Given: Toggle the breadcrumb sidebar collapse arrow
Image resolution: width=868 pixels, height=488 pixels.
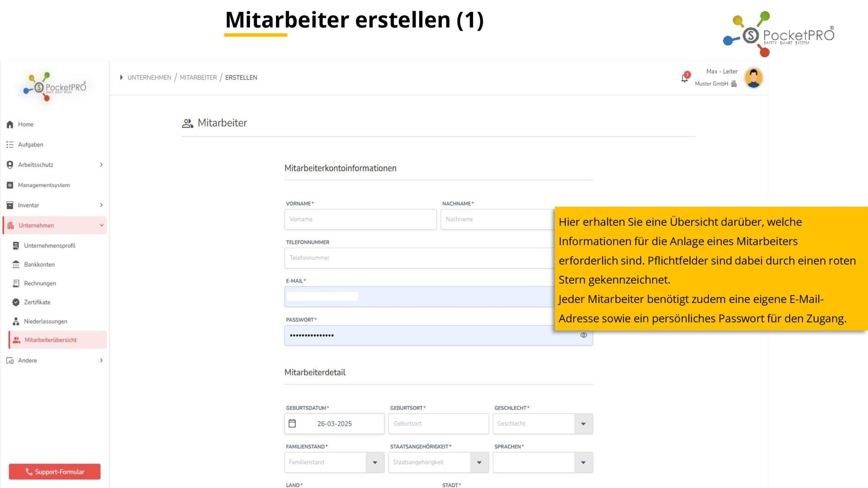Looking at the screenshot, I should click(121, 78).
